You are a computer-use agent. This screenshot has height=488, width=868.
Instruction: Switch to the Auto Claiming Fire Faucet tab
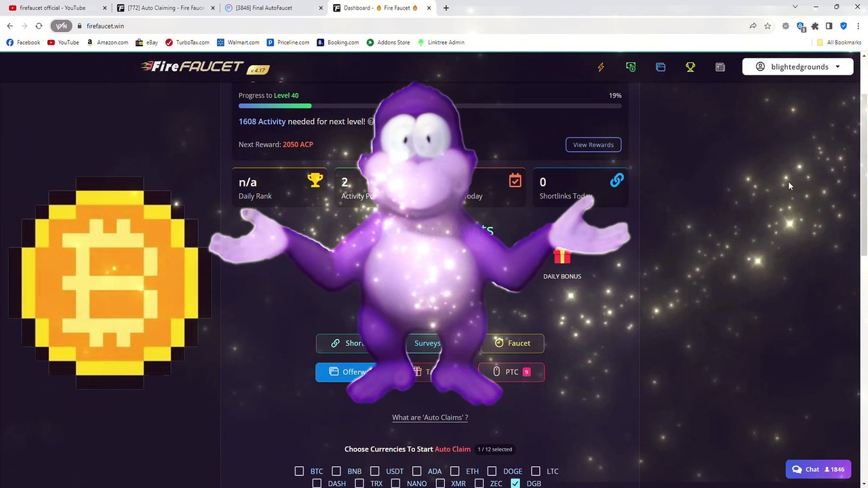click(x=165, y=8)
